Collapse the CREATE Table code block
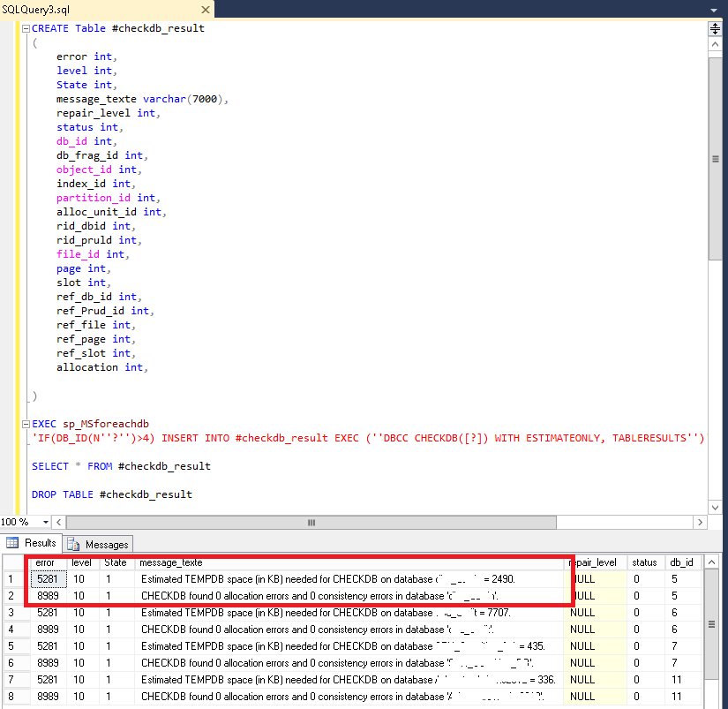Image resolution: width=728 pixels, height=709 pixels. click(26, 28)
